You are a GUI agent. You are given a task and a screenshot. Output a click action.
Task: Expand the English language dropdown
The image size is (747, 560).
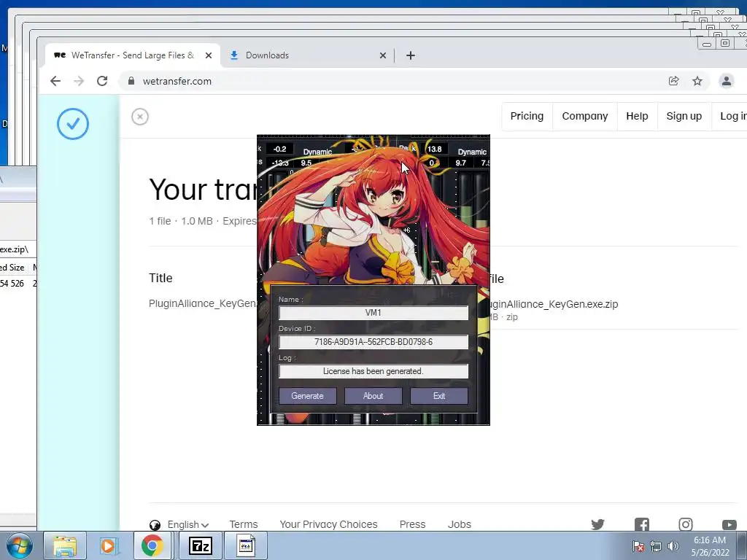[188, 524]
